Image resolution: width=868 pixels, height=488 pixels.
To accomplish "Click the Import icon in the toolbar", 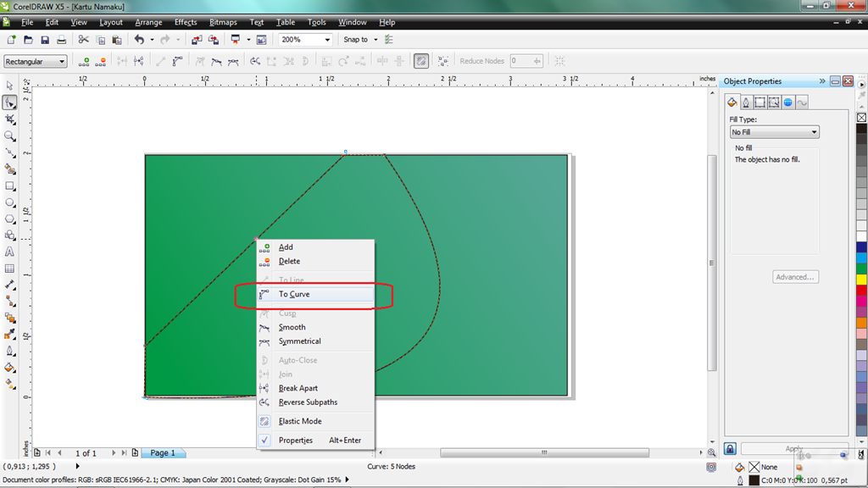I will pyautogui.click(x=197, y=40).
